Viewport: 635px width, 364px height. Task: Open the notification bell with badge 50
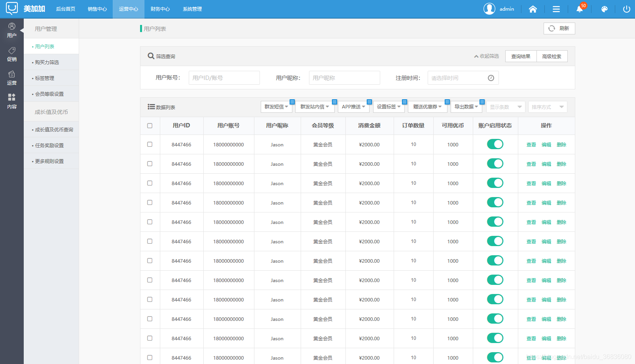click(580, 9)
